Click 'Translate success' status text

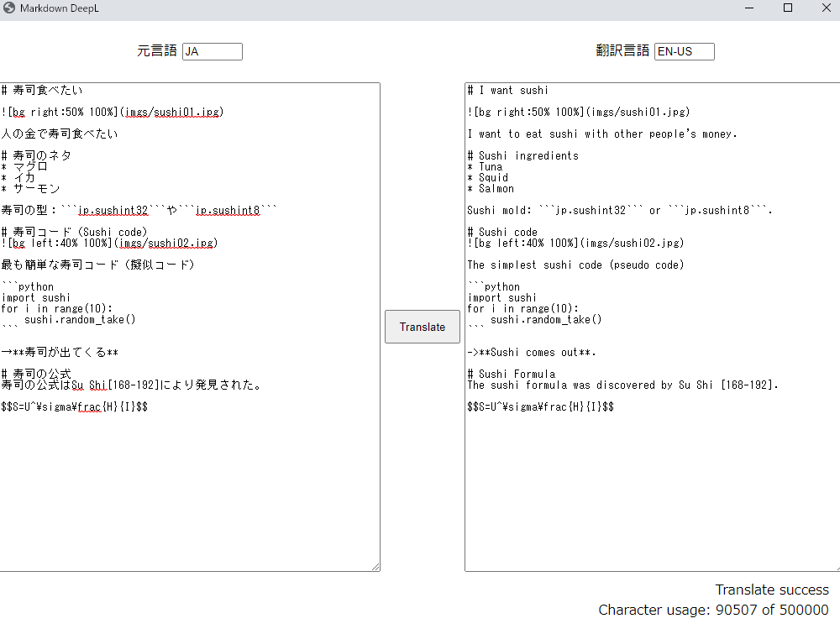pyautogui.click(x=772, y=590)
